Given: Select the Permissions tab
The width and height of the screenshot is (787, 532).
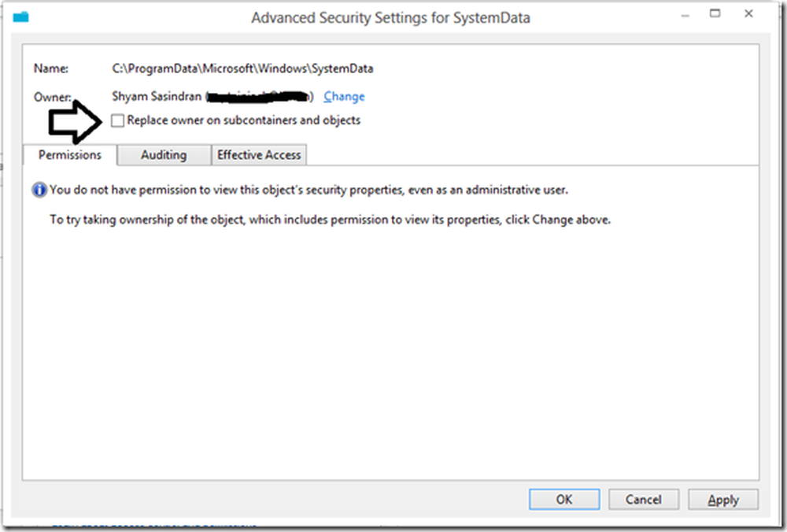Looking at the screenshot, I should pos(69,155).
